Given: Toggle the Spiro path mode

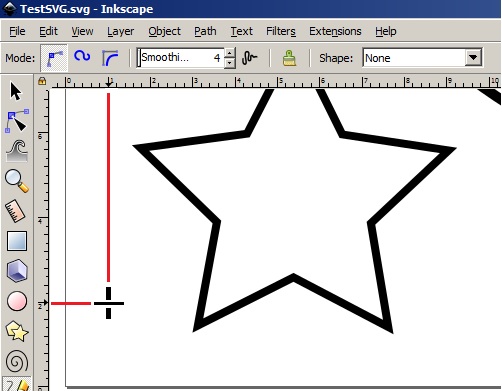Looking at the screenshot, I should tap(82, 56).
